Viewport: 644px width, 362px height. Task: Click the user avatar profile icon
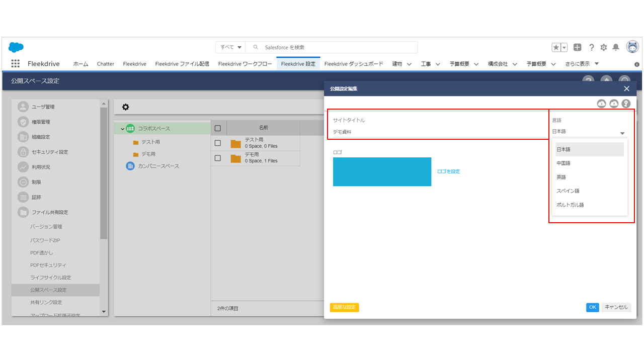(632, 47)
